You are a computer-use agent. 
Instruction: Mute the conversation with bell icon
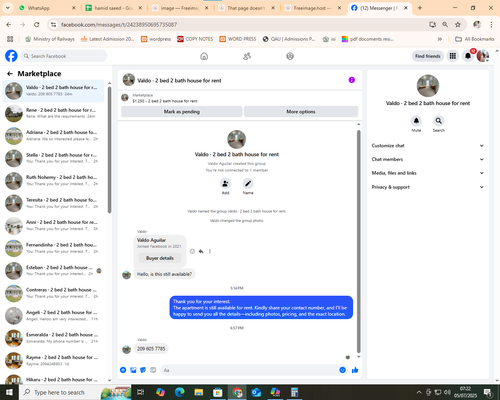click(x=416, y=121)
